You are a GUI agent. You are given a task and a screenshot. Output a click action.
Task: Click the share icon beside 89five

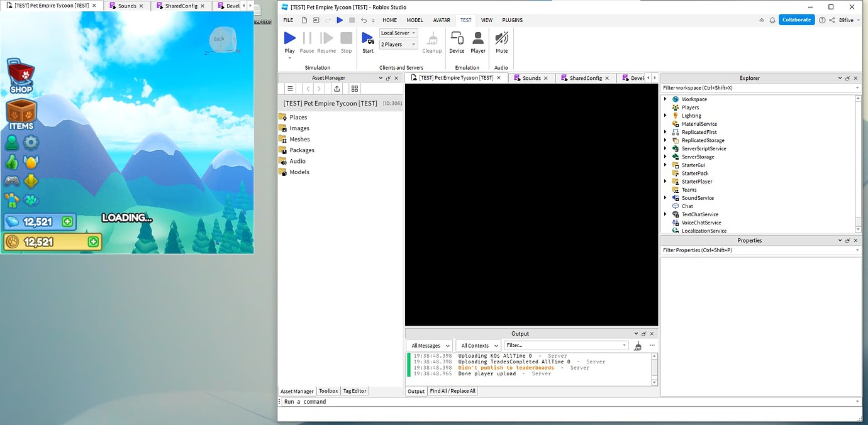pos(832,20)
